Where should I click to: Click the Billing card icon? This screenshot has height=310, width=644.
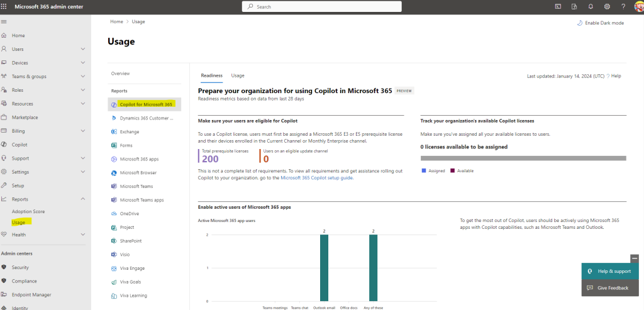[4, 131]
